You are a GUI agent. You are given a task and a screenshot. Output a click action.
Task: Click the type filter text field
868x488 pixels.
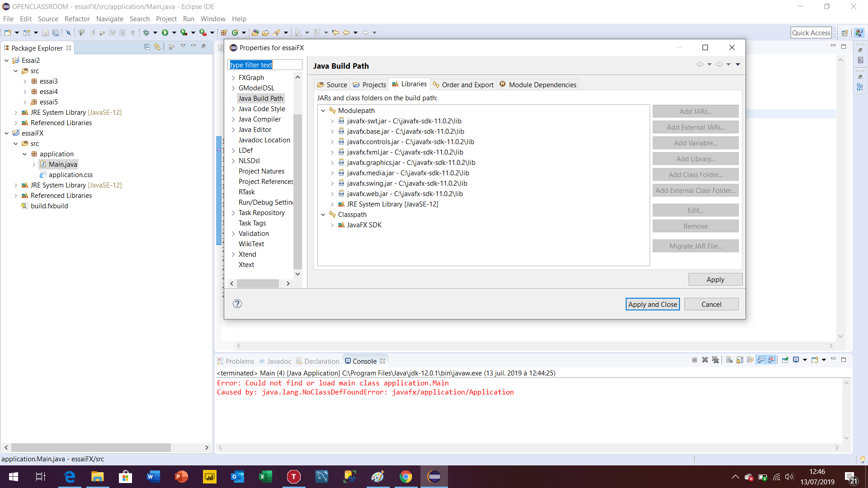click(x=265, y=65)
